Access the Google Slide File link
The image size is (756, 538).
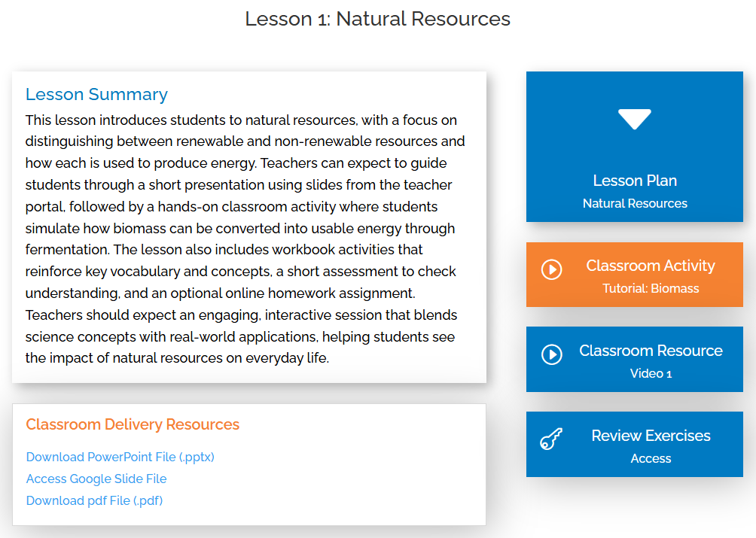pos(96,479)
